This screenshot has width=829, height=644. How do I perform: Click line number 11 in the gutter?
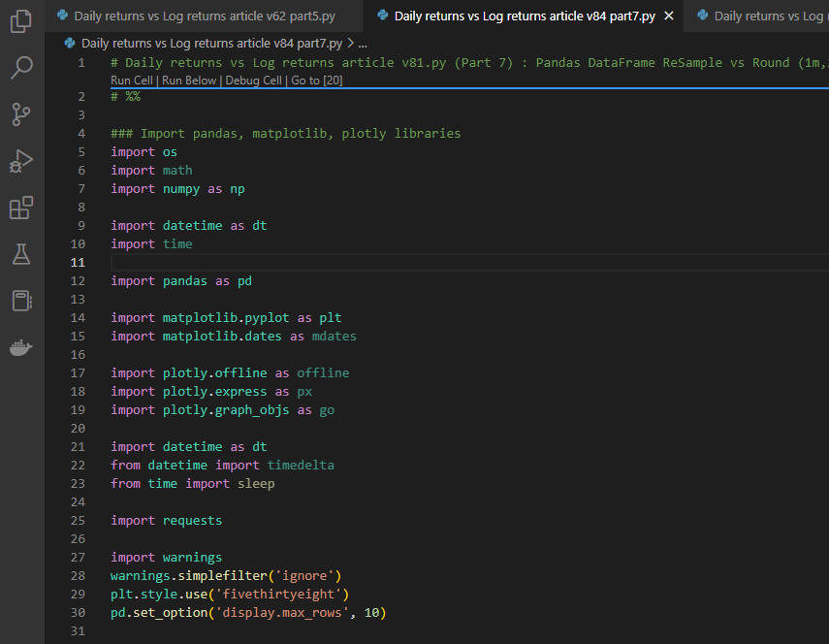pos(78,262)
